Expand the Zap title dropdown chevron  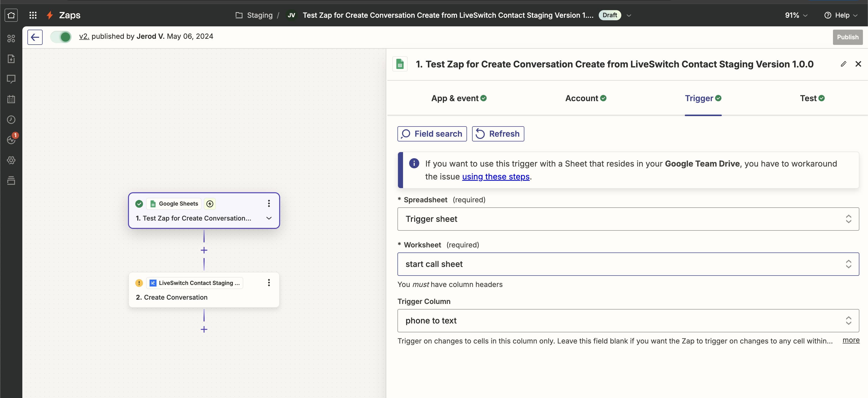(x=629, y=15)
